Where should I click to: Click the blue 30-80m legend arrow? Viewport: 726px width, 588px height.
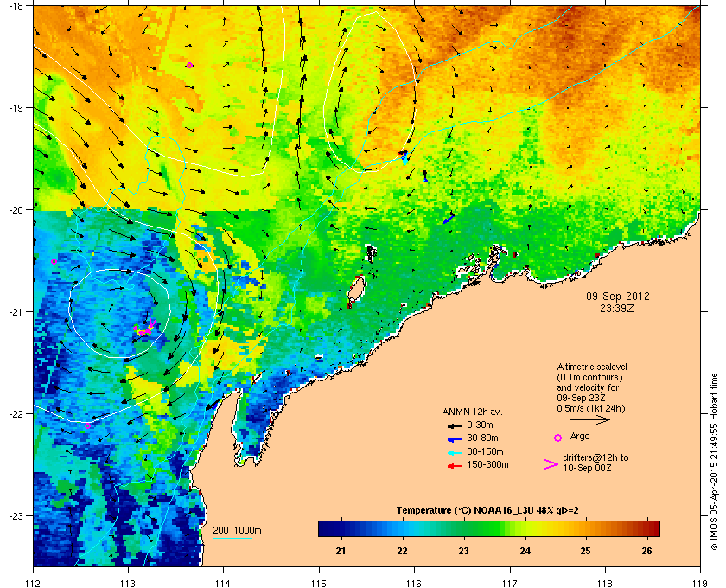click(455, 439)
